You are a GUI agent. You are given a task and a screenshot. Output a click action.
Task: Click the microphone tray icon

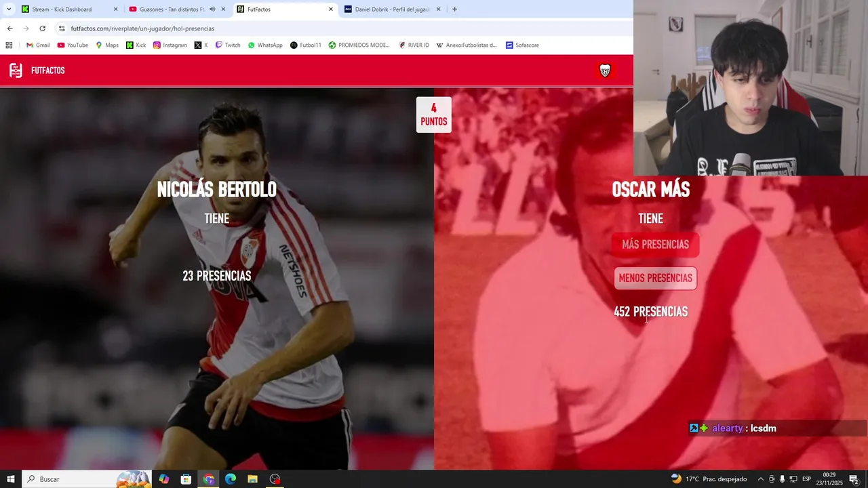(x=783, y=479)
